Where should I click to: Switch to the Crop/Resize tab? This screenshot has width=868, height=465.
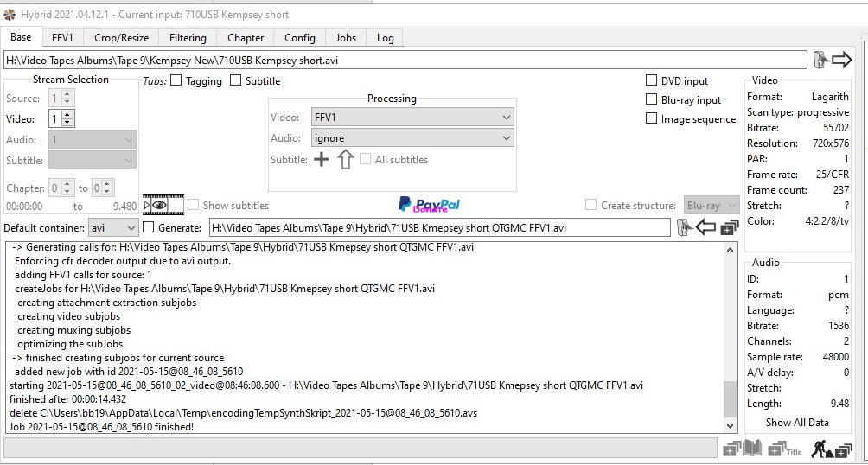click(121, 38)
